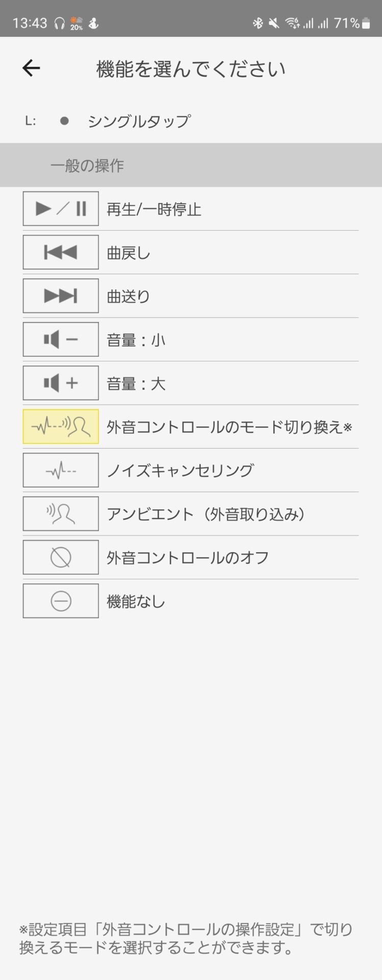The width and height of the screenshot is (382, 980).
Task: Assign 曲送り to single tap
Action: click(129, 297)
